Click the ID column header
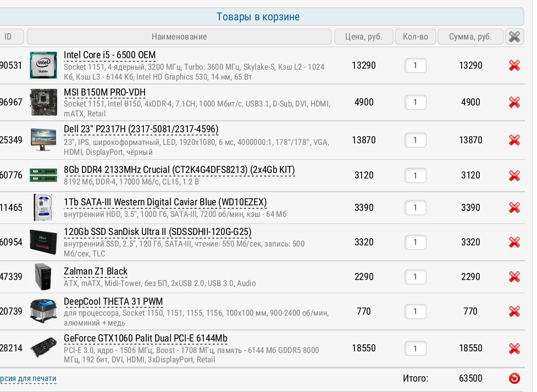 point(10,37)
